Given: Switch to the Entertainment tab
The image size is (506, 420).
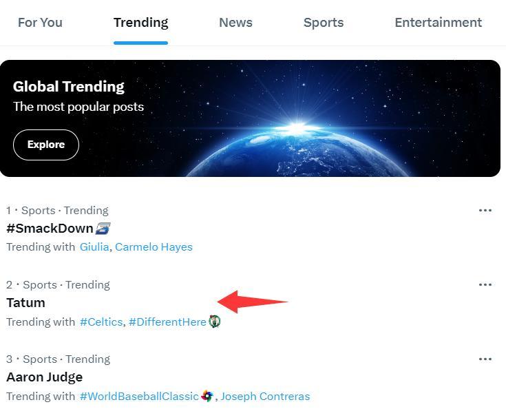Looking at the screenshot, I should (x=438, y=23).
